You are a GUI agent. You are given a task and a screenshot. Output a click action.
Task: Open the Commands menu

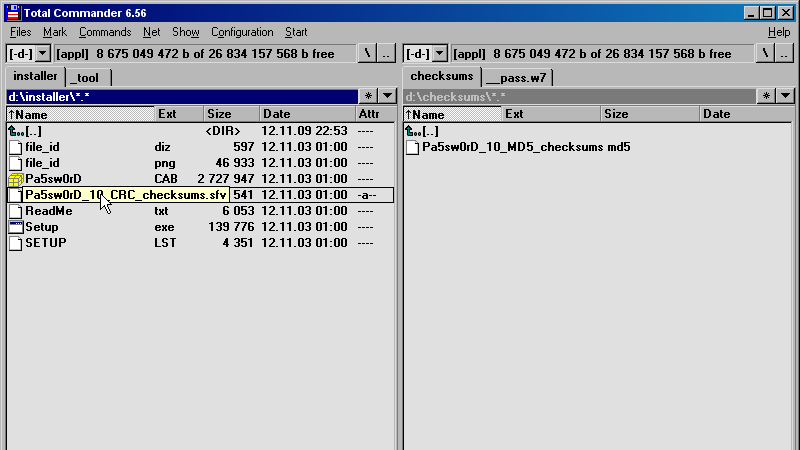pyautogui.click(x=105, y=32)
